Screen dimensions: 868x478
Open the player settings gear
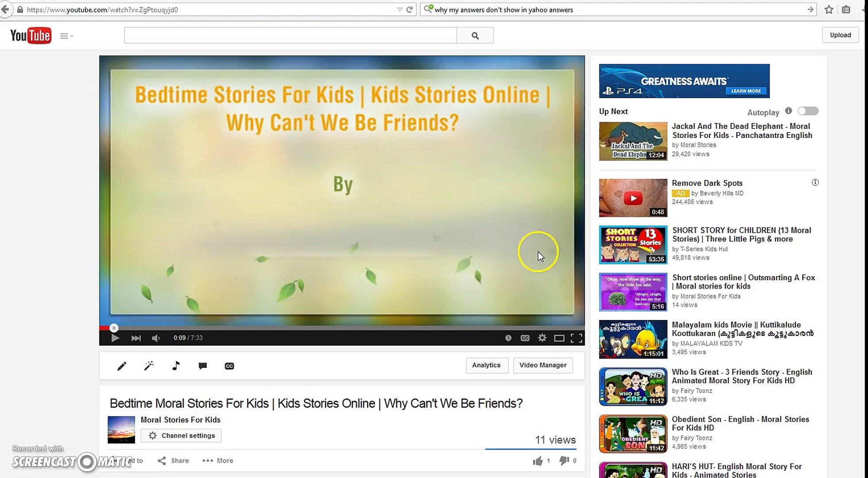point(542,338)
